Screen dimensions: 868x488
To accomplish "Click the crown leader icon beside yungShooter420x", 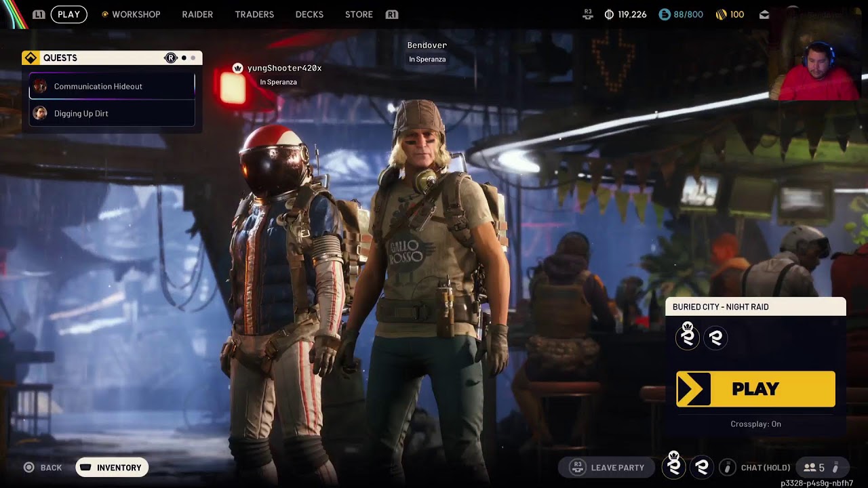I will tap(237, 68).
